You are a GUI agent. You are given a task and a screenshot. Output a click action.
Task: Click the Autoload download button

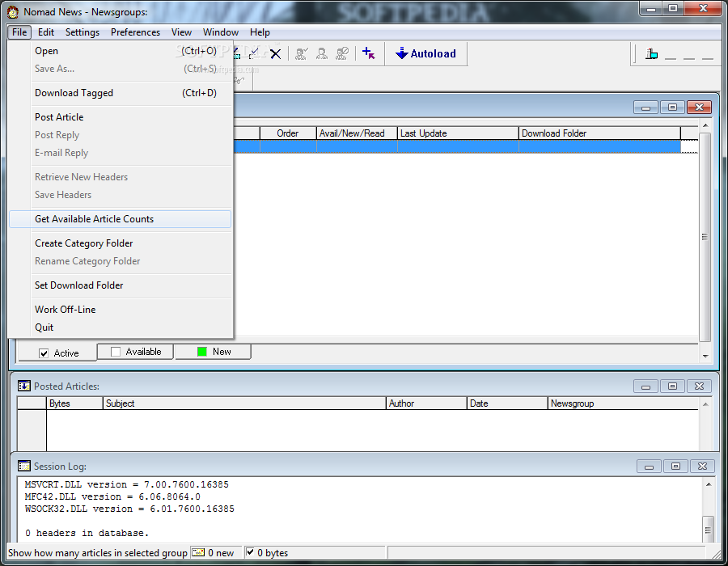click(425, 54)
